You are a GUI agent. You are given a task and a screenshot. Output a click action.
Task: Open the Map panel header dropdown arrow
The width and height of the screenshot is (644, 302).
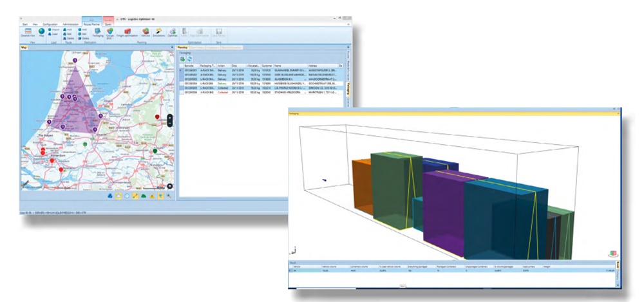click(173, 48)
